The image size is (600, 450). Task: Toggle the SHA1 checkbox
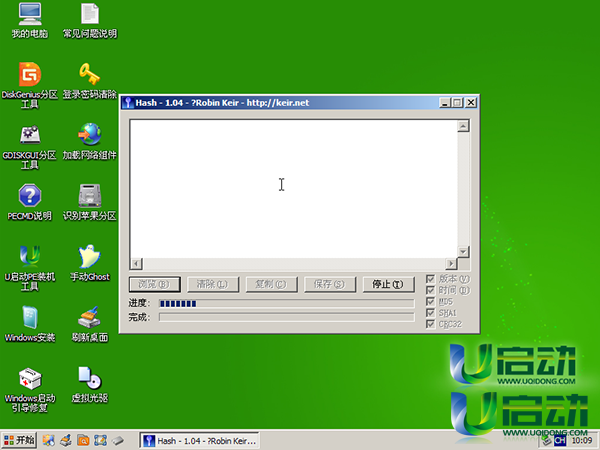click(x=431, y=312)
